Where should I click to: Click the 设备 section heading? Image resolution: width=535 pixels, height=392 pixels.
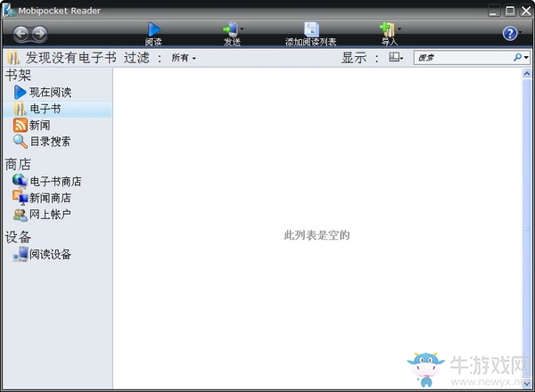[x=18, y=237]
